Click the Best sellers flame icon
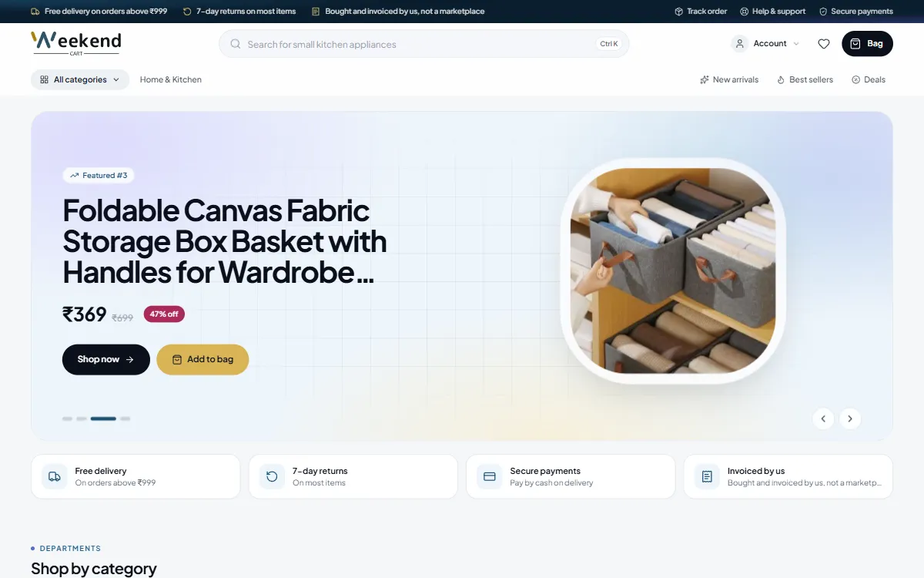The width and height of the screenshot is (924, 578). tap(780, 79)
